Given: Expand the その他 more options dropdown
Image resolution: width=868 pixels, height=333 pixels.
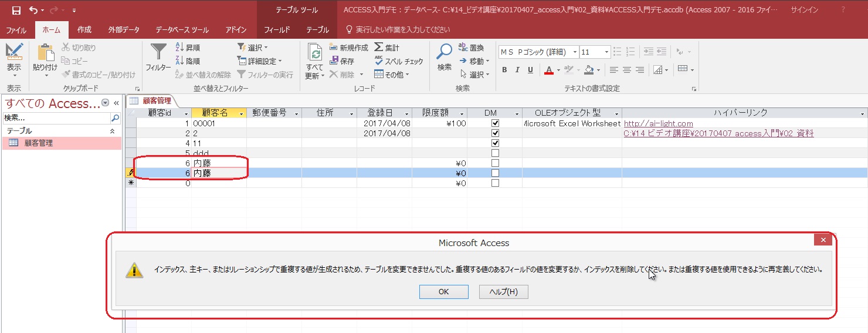Looking at the screenshot, I should [x=392, y=75].
